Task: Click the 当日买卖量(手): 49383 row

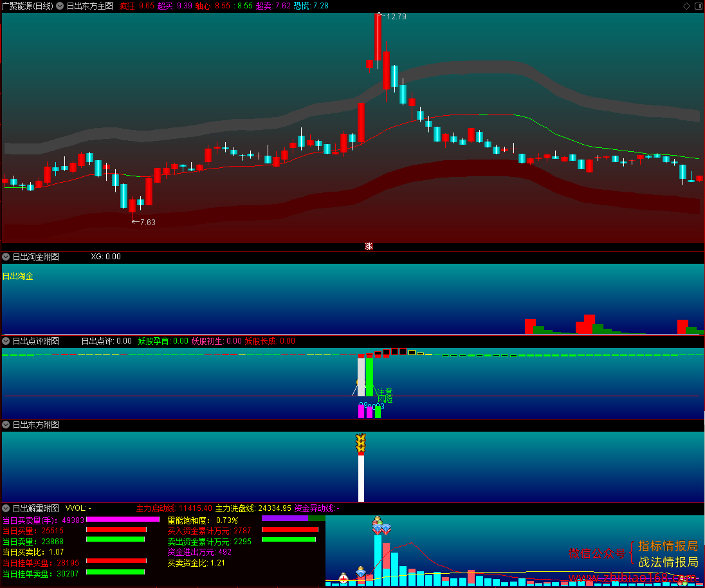Action: [x=43, y=520]
